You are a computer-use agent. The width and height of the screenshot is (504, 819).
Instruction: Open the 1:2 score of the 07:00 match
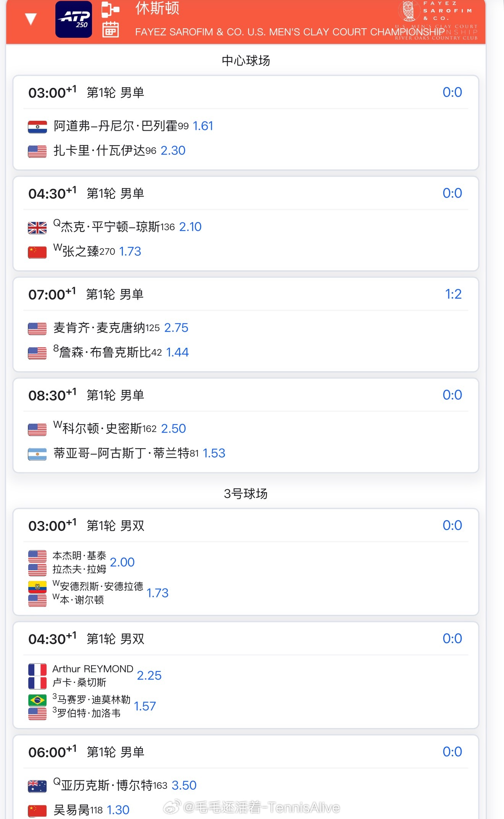(x=453, y=294)
